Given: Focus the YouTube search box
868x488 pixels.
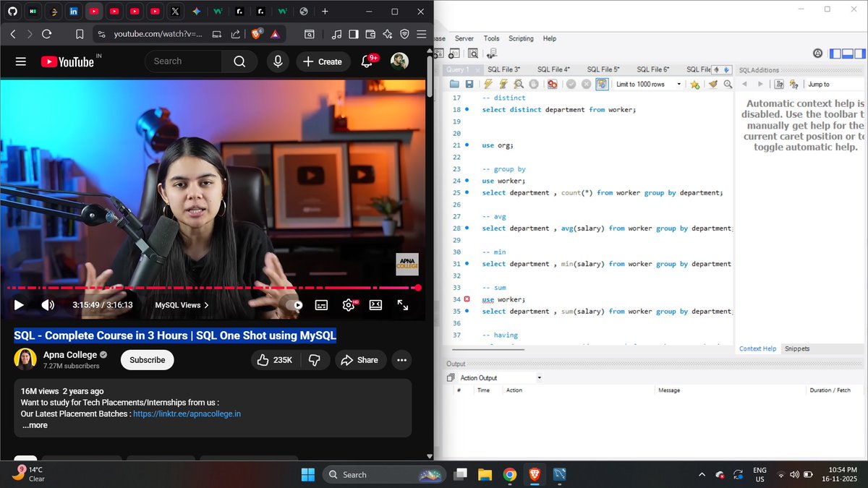Looking at the screenshot, I should [x=184, y=61].
